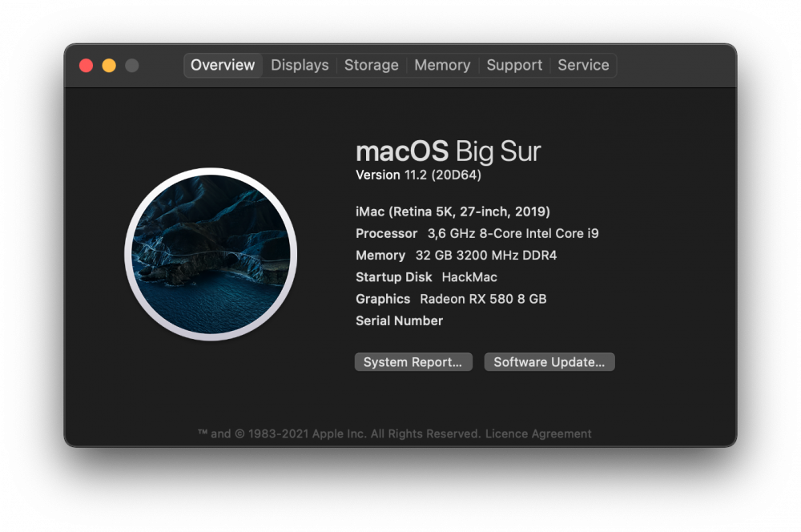Viewport: 801px width, 532px height.
Task: Click the macOS Big Sur wallpaper logo
Action: pos(211,254)
